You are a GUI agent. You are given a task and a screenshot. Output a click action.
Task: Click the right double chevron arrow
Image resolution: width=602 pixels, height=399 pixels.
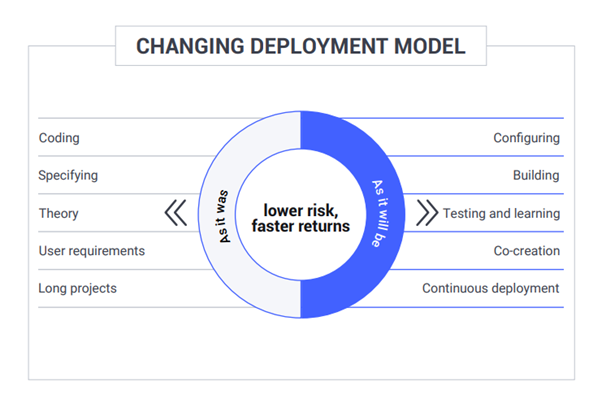tap(427, 213)
